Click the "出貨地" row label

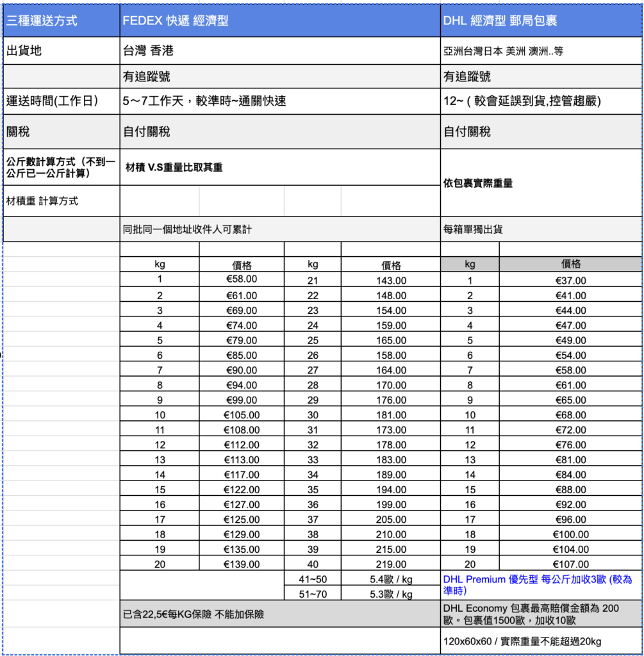[62, 51]
